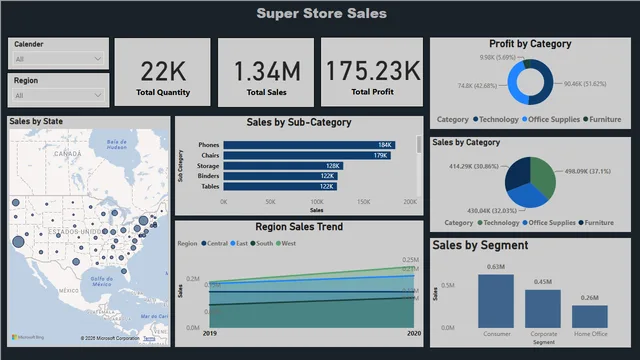This screenshot has width=640, height=360.
Task: Click Furniture legend in Sales by Category
Action: [x=596, y=222]
